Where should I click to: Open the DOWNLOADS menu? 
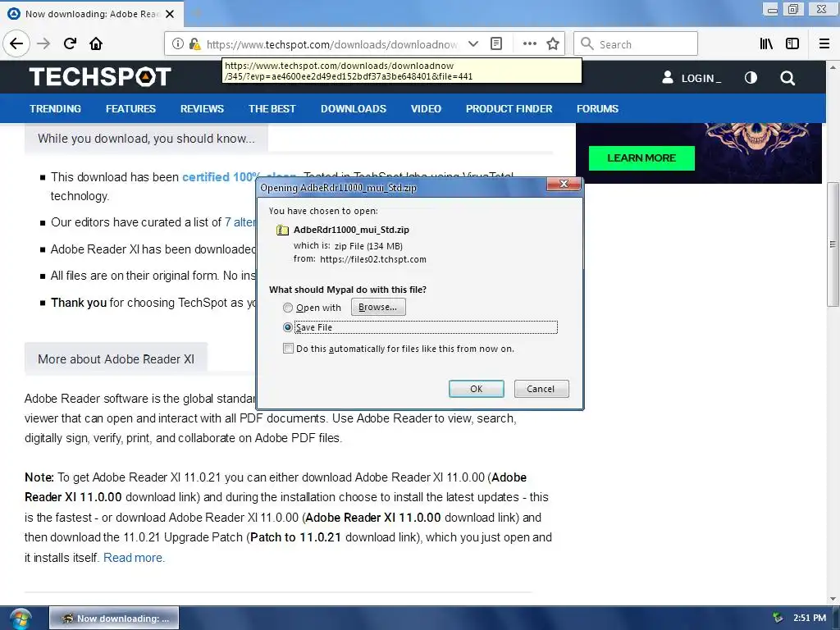click(x=354, y=109)
